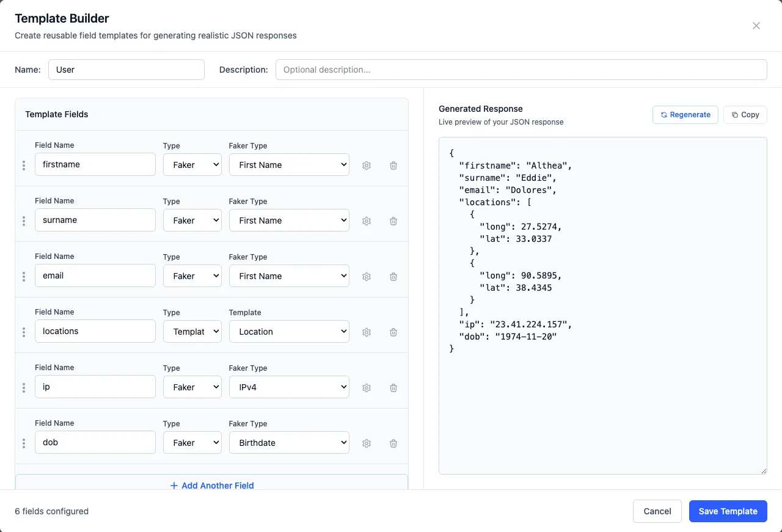Delete the dob field
The height and width of the screenshot is (532, 782).
(x=393, y=443)
